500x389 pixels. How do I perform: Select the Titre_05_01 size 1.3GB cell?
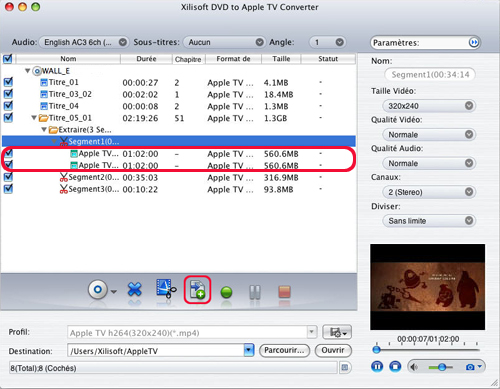(275, 118)
